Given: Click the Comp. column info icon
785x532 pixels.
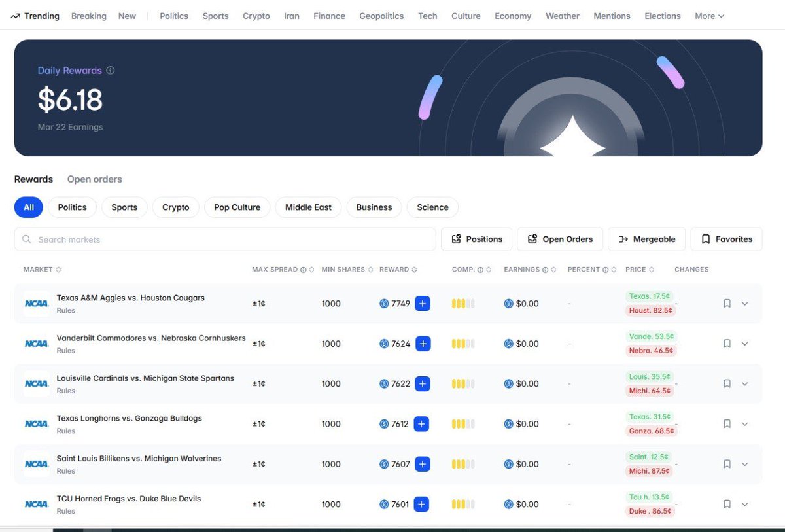Looking at the screenshot, I should 480,270.
